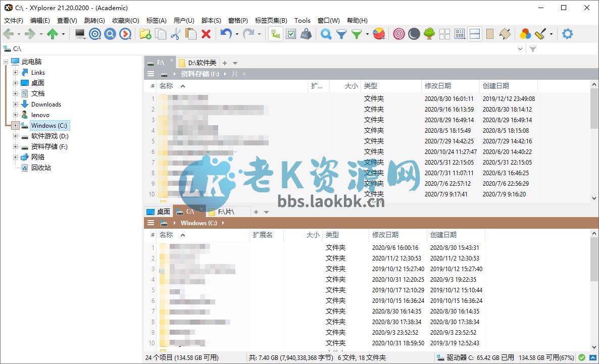
Task: Add a new tab in the upper pane
Action: [225, 63]
